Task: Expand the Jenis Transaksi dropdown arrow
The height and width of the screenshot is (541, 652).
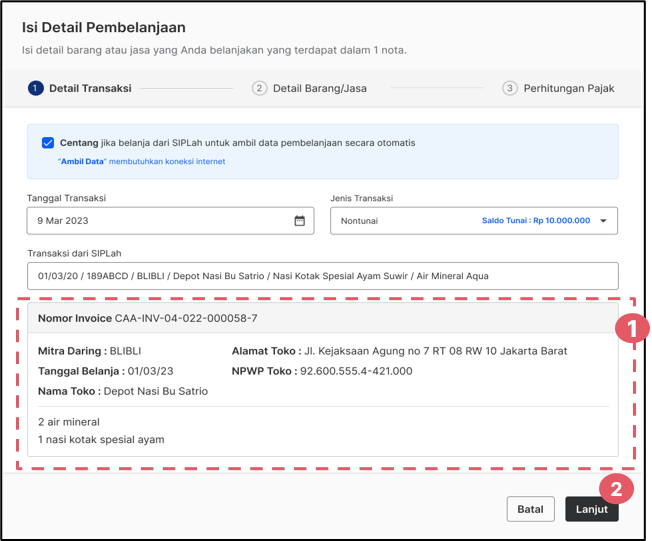Action: 603,221
